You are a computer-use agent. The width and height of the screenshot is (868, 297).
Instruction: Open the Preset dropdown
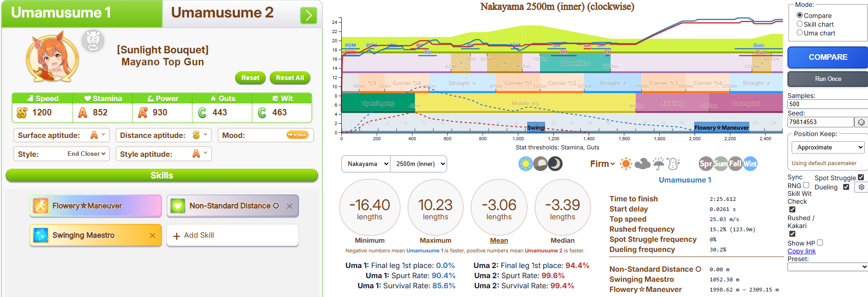pyautogui.click(x=828, y=267)
